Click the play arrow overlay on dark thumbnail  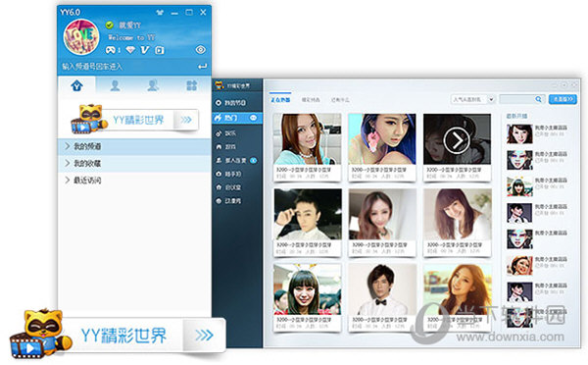(x=457, y=140)
